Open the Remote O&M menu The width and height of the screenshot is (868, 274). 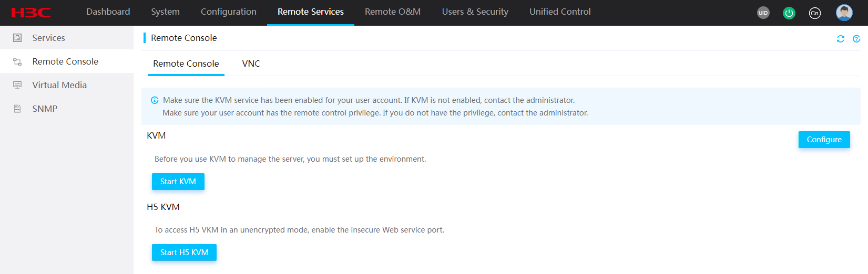[x=393, y=12]
